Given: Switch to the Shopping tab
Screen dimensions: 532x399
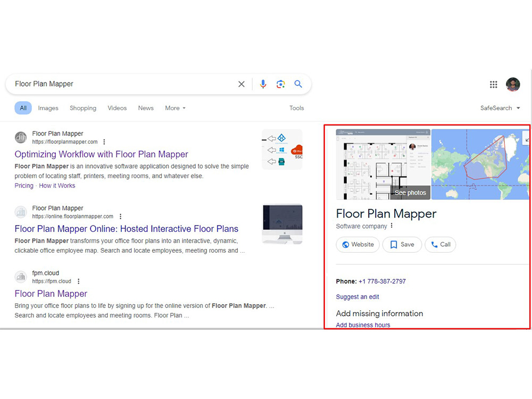Looking at the screenshot, I should pyautogui.click(x=83, y=108).
